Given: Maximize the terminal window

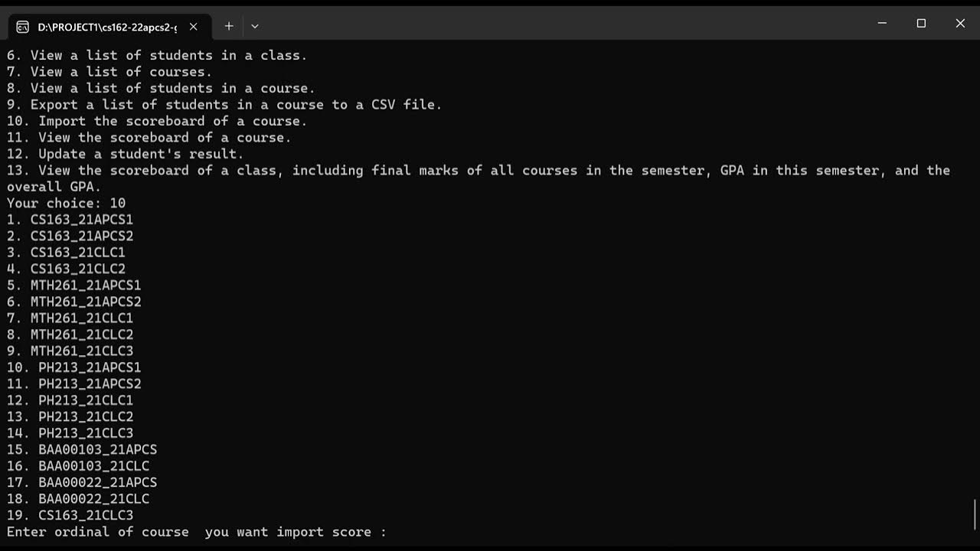Looking at the screenshot, I should tap(921, 24).
